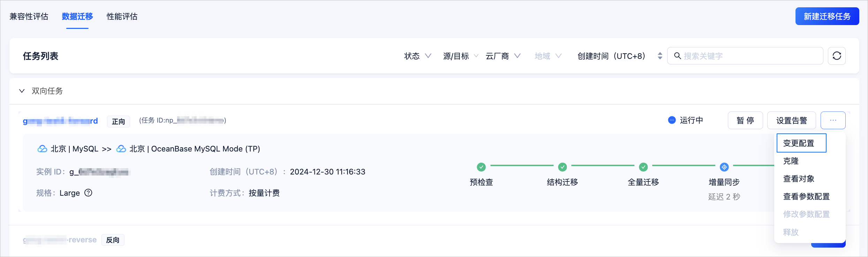Click the 结构迁移 completed step icon
The height and width of the screenshot is (257, 868).
[x=562, y=167]
